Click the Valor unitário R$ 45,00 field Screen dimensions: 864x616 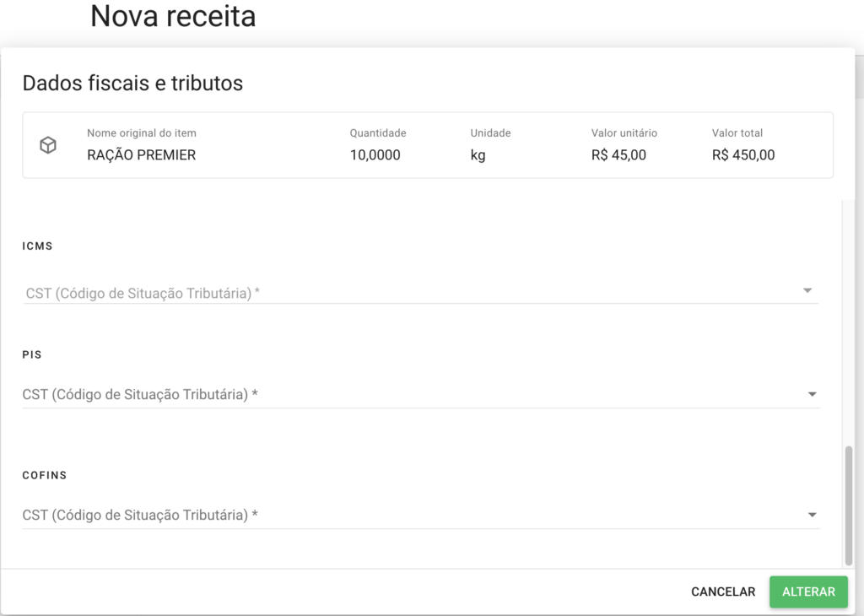pos(618,154)
